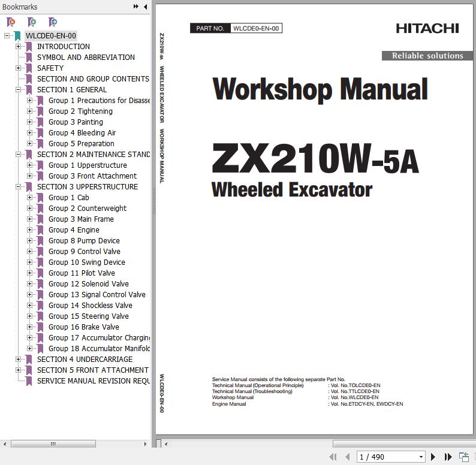Viewport: 476px width, 465px height.
Task: Click left arrow of bookmarks horizontal scrollbar
Action: point(5,444)
